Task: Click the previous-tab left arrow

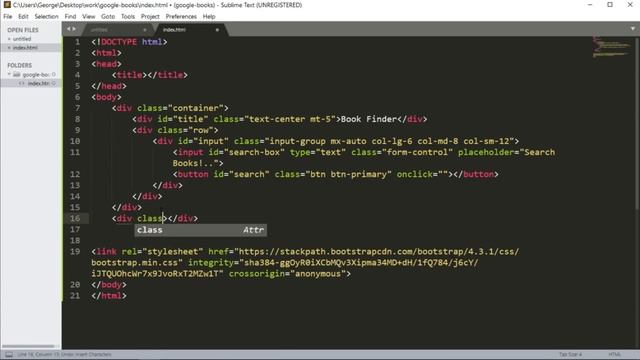Action: click(69, 29)
